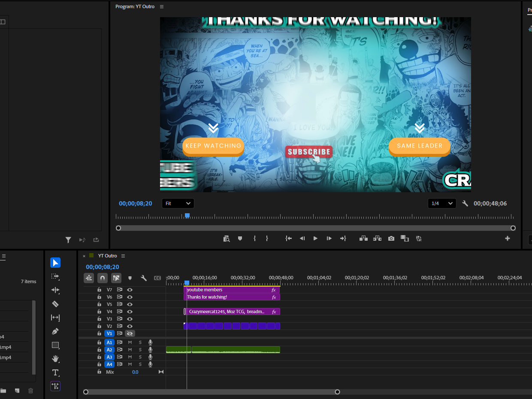Select the Selection tool arrow
The image size is (532, 399).
[x=55, y=263]
